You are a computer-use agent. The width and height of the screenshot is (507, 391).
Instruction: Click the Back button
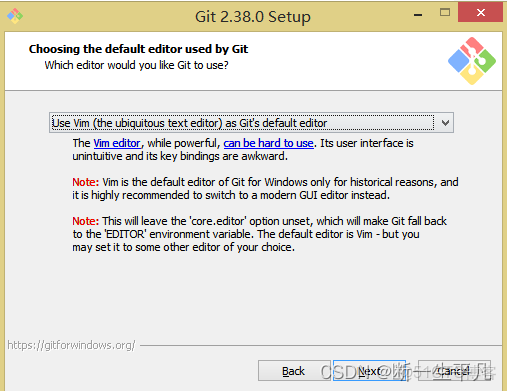point(294,371)
